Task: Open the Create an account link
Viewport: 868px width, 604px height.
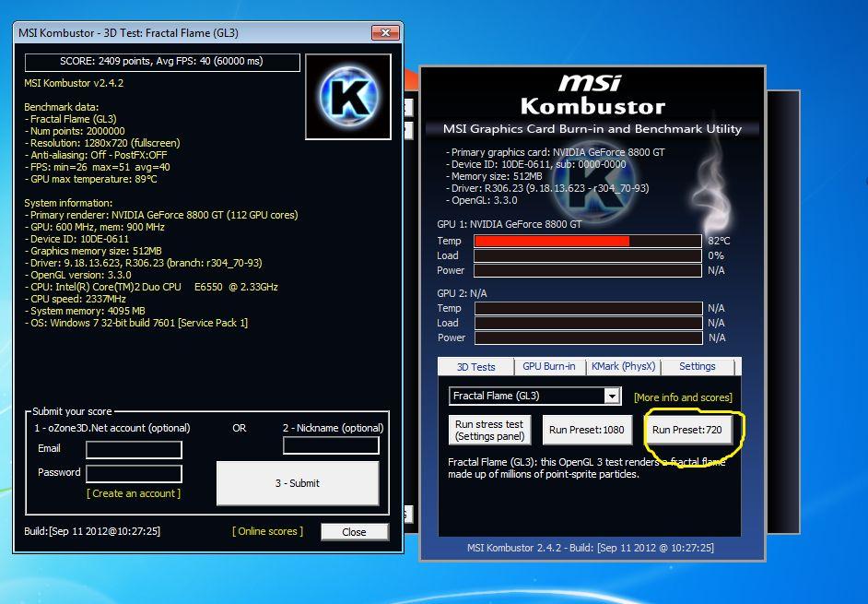Action: (134, 493)
